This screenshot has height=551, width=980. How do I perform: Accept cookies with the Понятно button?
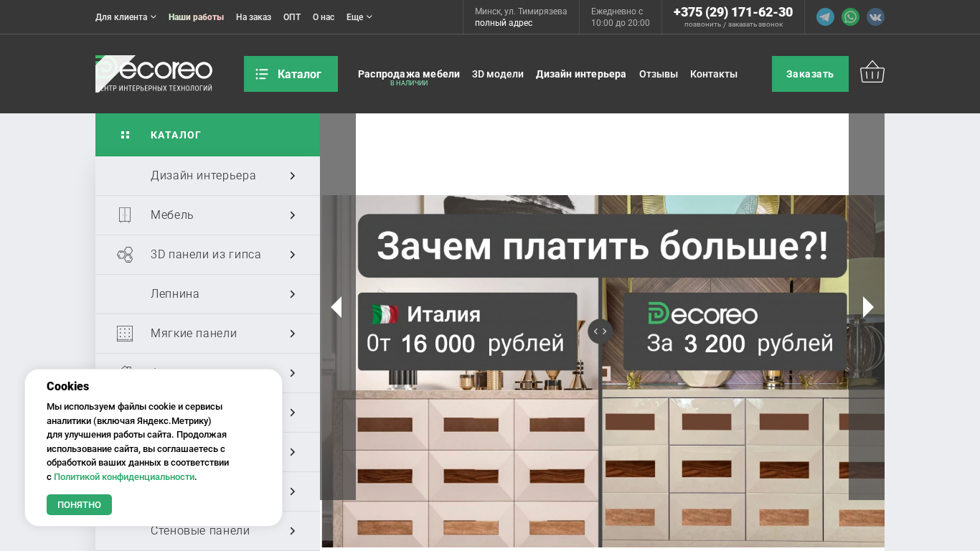pos(79,504)
